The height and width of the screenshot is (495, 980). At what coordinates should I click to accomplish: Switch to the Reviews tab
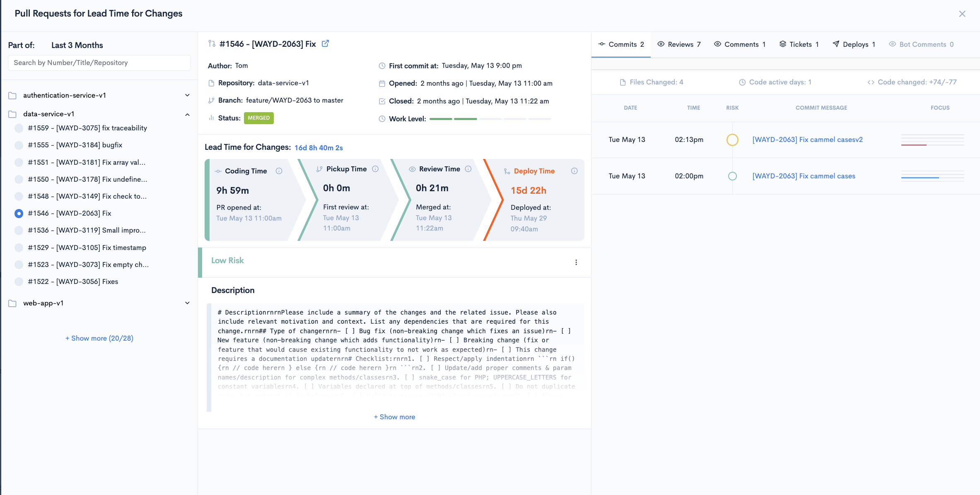(x=679, y=44)
